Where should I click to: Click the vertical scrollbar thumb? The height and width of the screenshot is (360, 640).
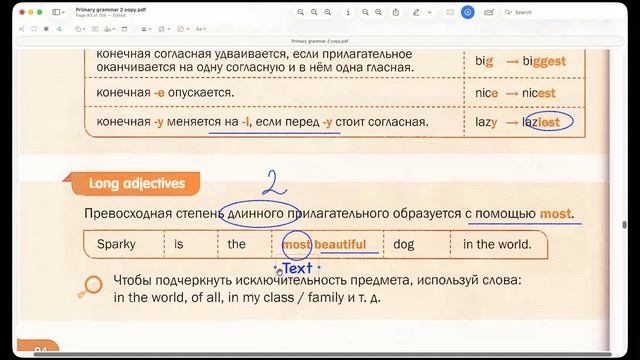point(624,224)
